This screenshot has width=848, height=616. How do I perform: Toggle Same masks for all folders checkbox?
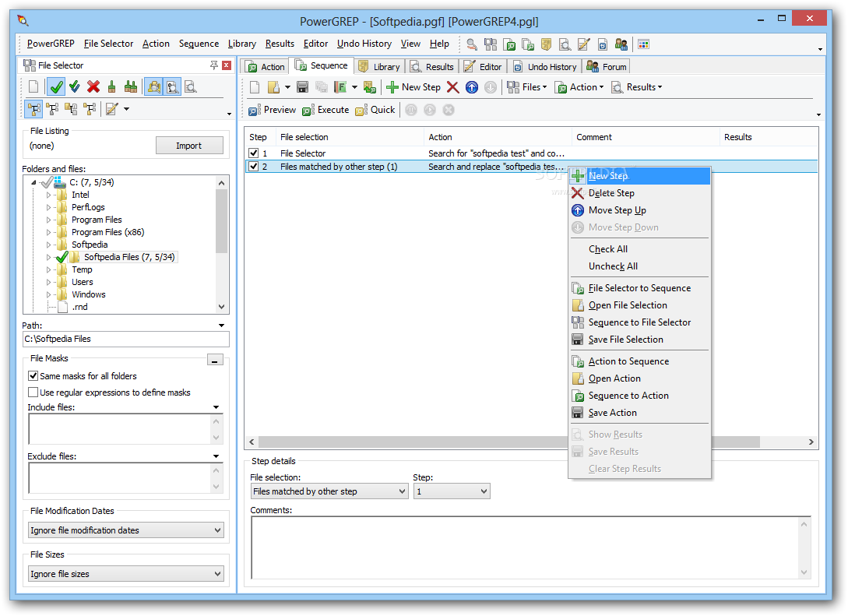[33, 376]
